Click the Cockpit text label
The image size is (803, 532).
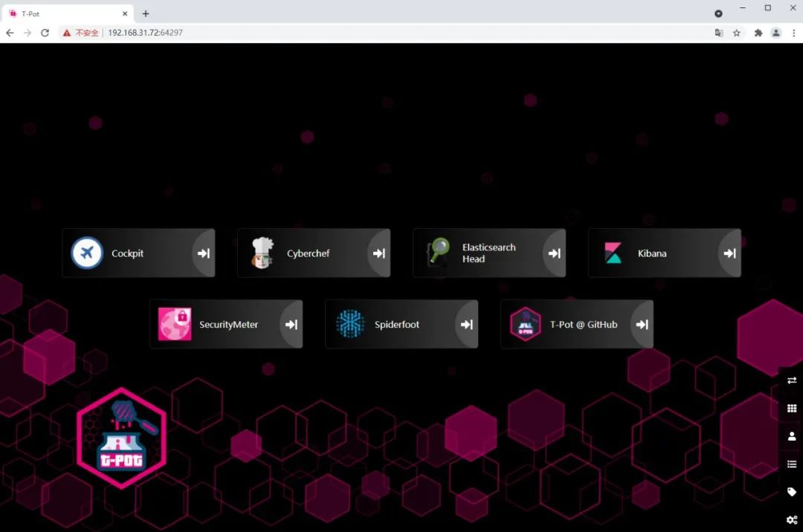128,253
